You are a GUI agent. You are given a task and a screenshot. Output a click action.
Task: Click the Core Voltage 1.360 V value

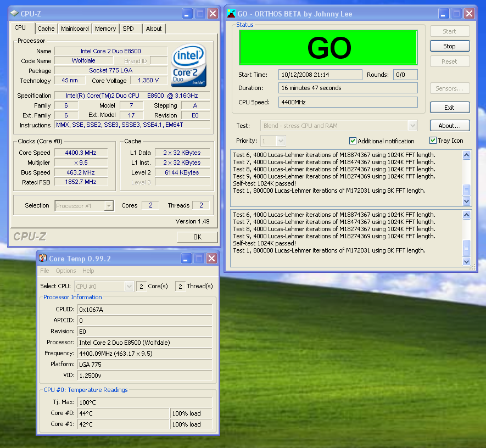coord(148,81)
